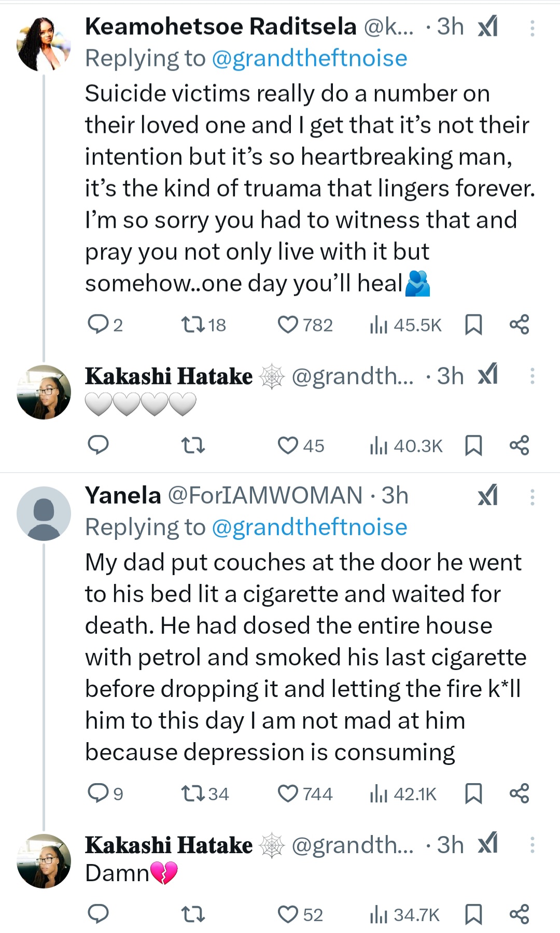The height and width of the screenshot is (933, 560).
Task: Reply to Yanela's tweet with 9 replies
Action: (97, 793)
